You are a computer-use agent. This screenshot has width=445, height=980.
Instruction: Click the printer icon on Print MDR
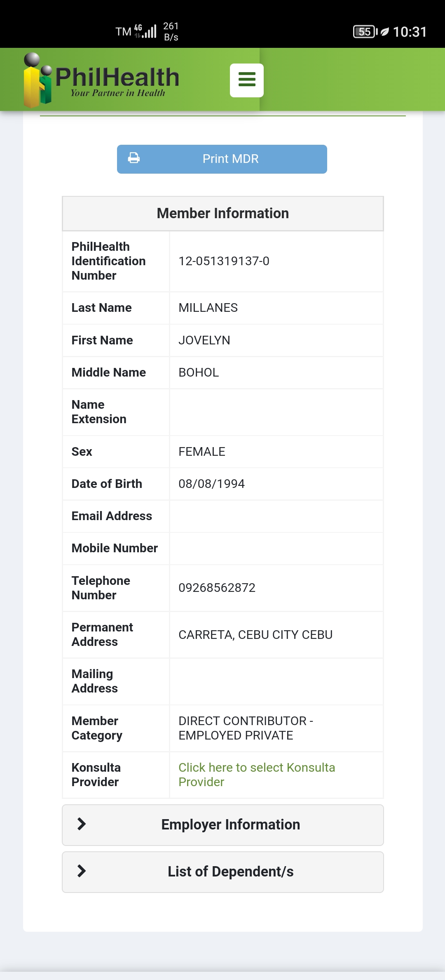(134, 158)
